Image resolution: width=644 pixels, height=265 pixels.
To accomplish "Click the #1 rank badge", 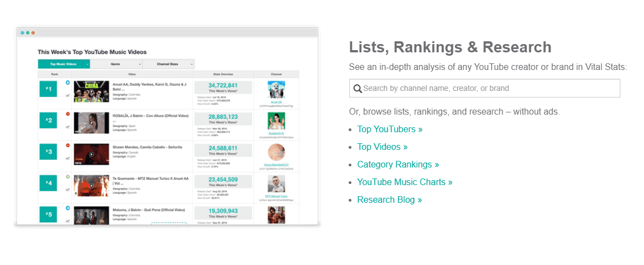I will 49,89.
